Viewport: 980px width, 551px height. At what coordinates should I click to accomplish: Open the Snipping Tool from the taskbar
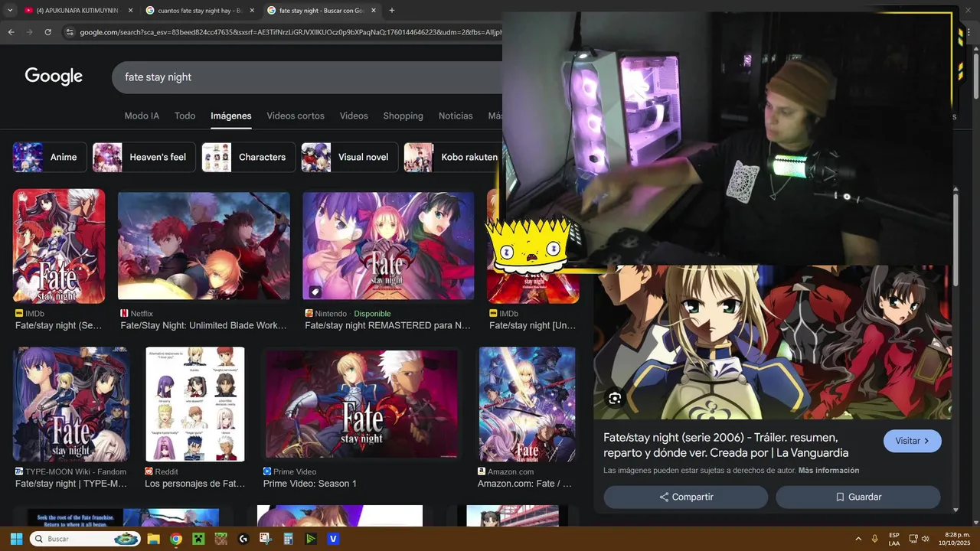coord(266,539)
